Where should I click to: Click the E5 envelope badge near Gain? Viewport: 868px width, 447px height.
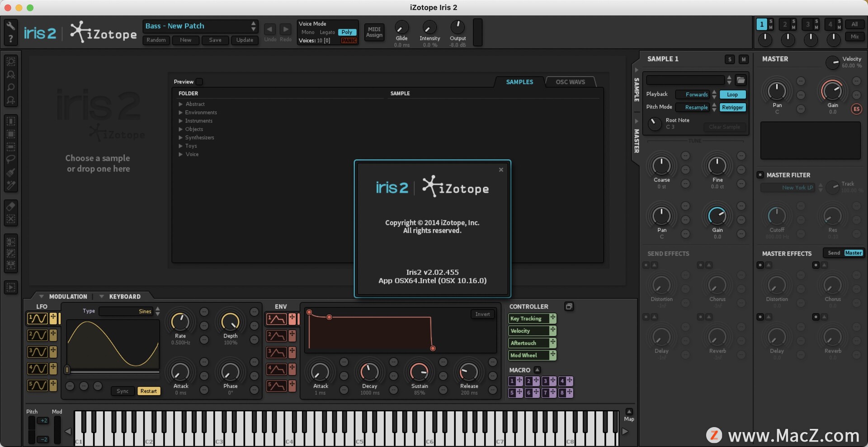tap(856, 109)
